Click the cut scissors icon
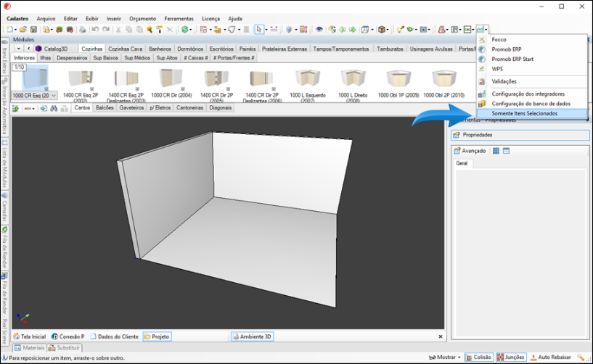Screen dimensions: 593x364 [118, 29]
